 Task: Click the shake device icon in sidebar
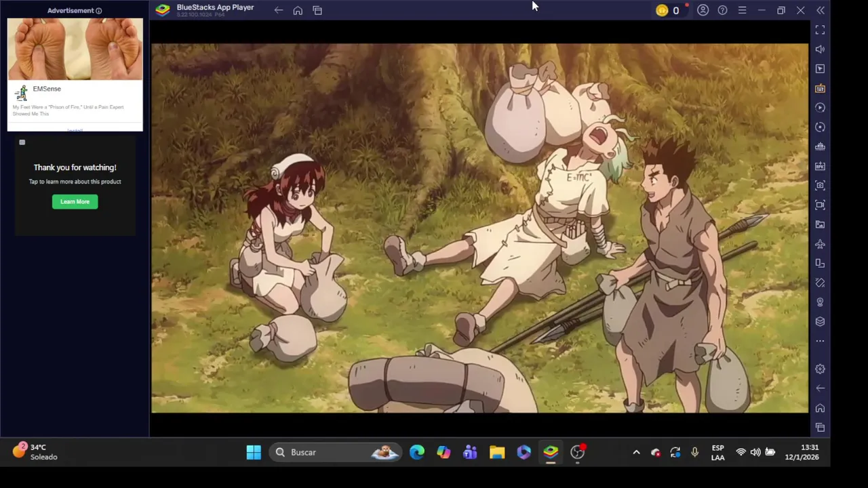click(x=820, y=283)
